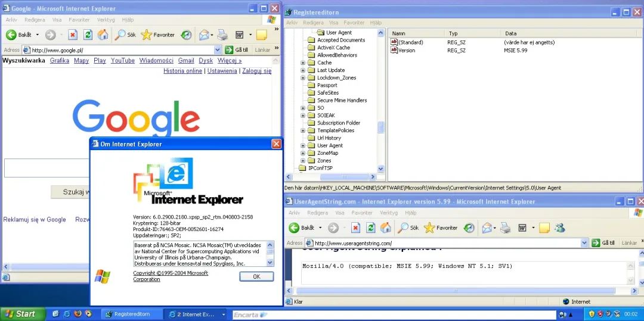Image resolution: width=644 pixels, height=321 pixels.
Task: Open Verktyg menu in Google window
Action: tap(106, 20)
